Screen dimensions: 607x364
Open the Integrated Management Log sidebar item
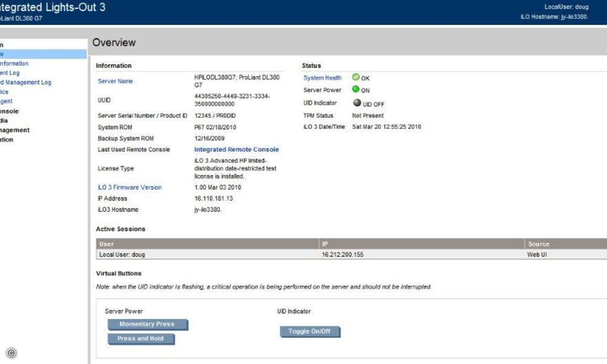coord(25,82)
